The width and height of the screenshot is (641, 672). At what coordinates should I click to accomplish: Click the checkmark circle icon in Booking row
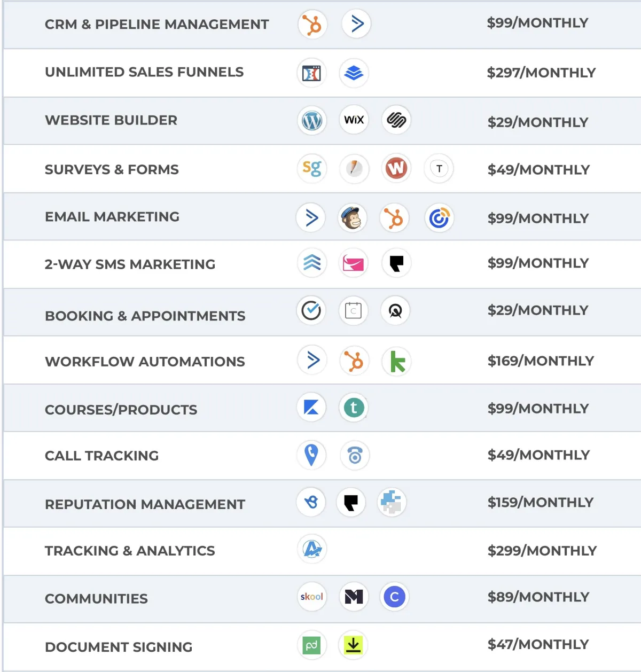pos(311,310)
